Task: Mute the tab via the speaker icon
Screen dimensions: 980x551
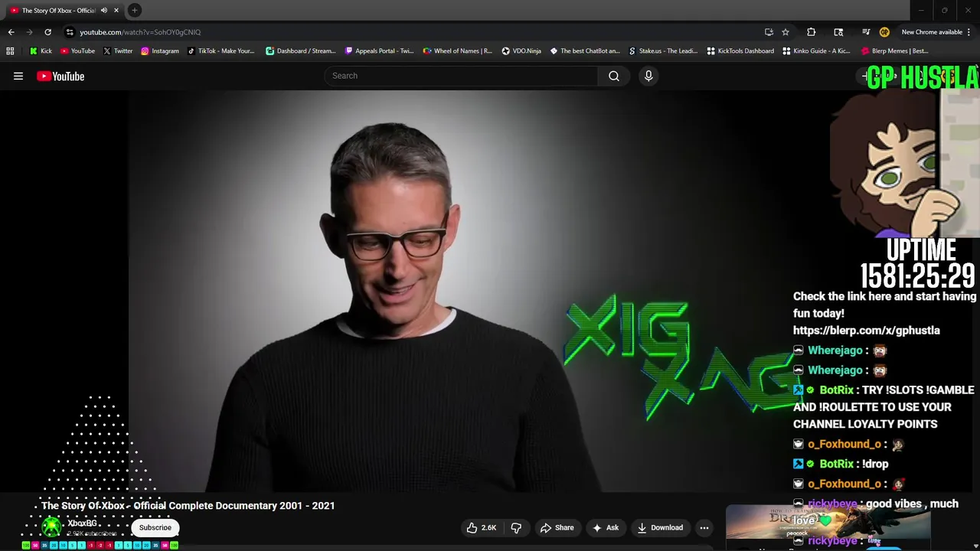Action: (104, 11)
